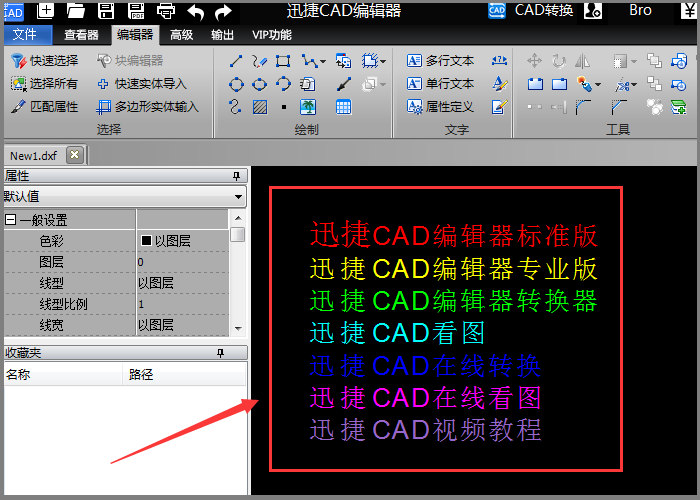This screenshot has height=500, width=700.
Task: Open the 文件 menu
Action: tap(28, 35)
